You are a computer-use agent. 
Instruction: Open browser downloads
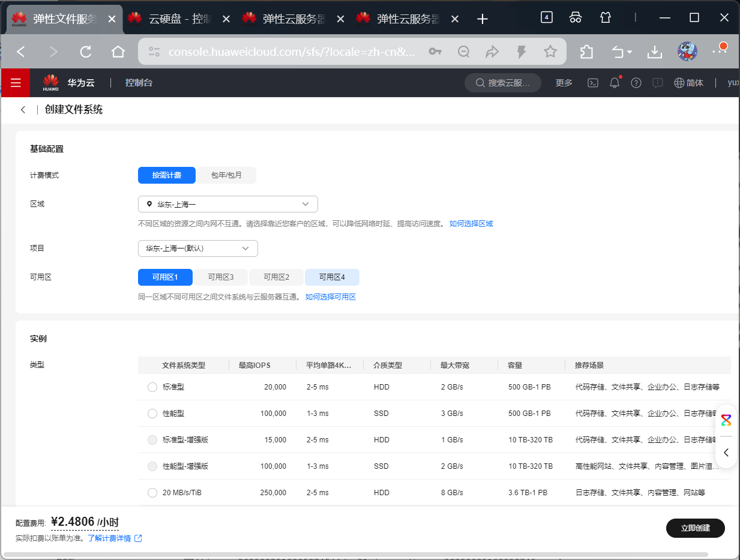click(x=654, y=52)
